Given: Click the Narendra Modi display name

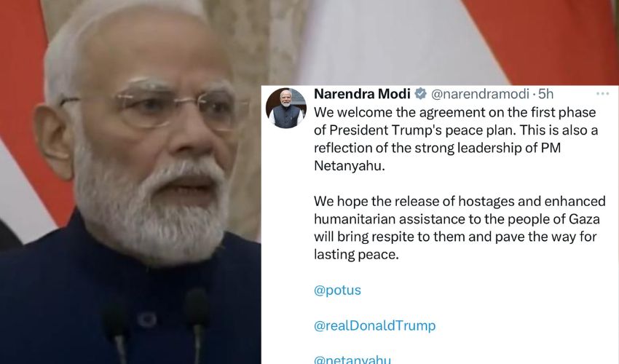Looking at the screenshot, I should [x=362, y=94].
